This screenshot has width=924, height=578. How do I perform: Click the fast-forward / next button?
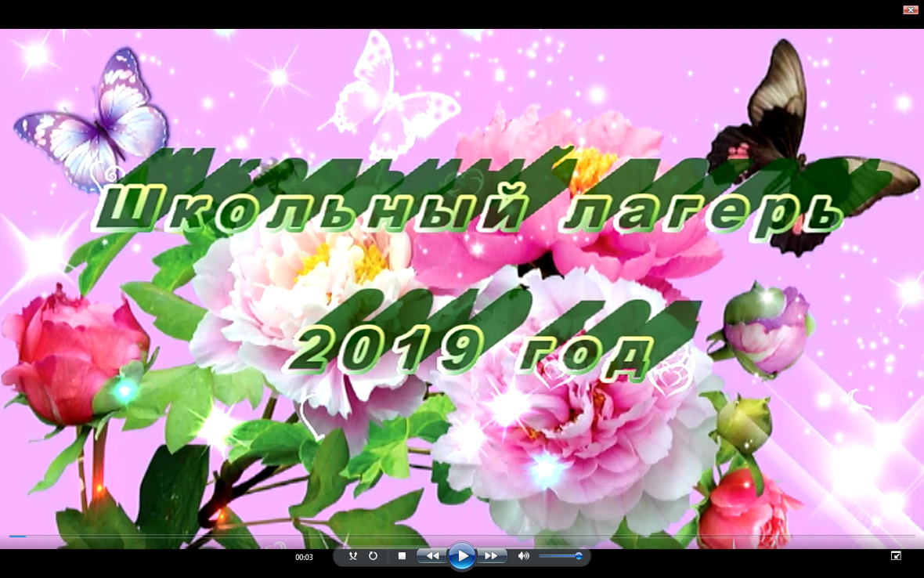pyautogui.click(x=492, y=555)
